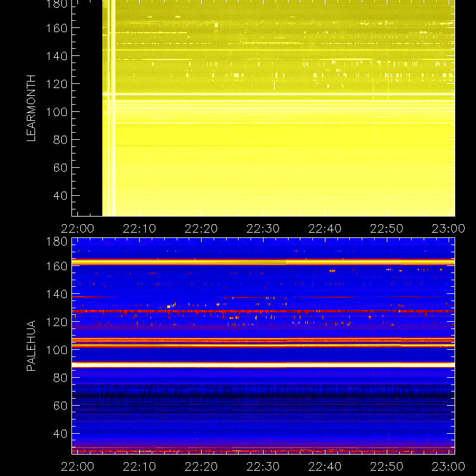
Task: Select the 80 frequency label on Palehua plot
Action: pyautogui.click(x=60, y=378)
